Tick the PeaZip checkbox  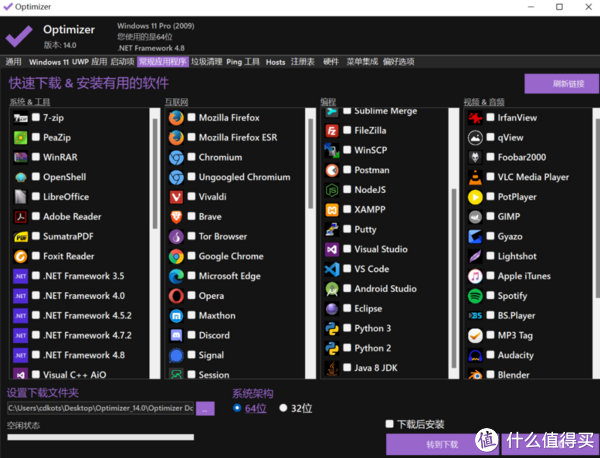click(x=36, y=137)
